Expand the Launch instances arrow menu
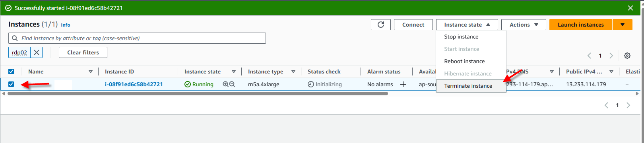 [x=623, y=25]
